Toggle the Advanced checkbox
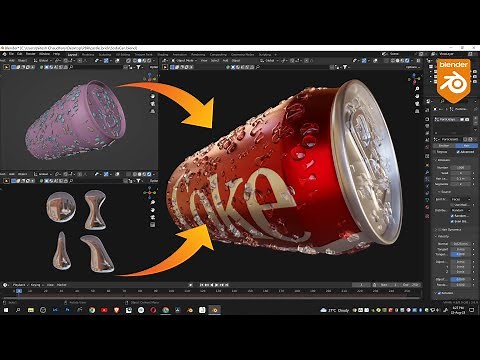 coord(458,152)
